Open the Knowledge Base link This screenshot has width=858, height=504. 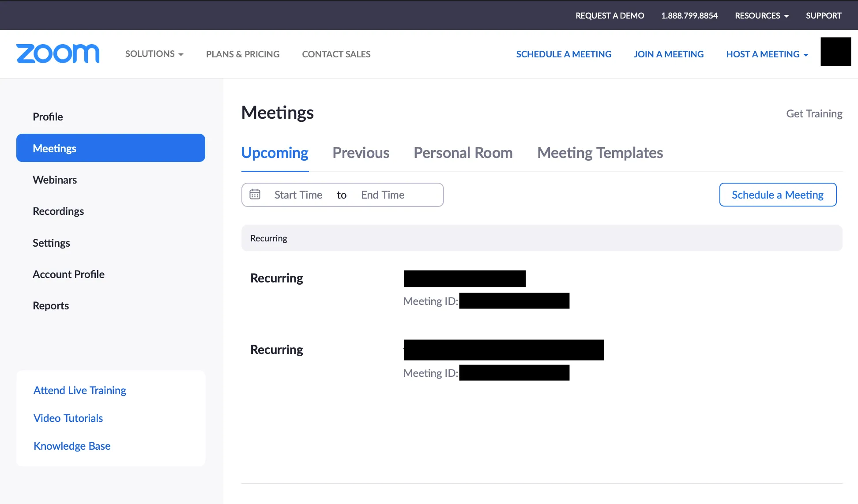[x=72, y=446]
